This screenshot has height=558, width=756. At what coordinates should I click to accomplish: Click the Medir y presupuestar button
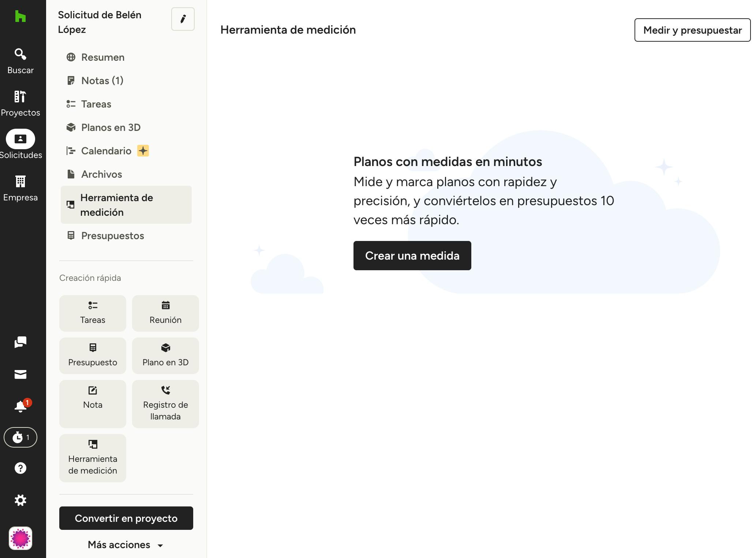692,30
